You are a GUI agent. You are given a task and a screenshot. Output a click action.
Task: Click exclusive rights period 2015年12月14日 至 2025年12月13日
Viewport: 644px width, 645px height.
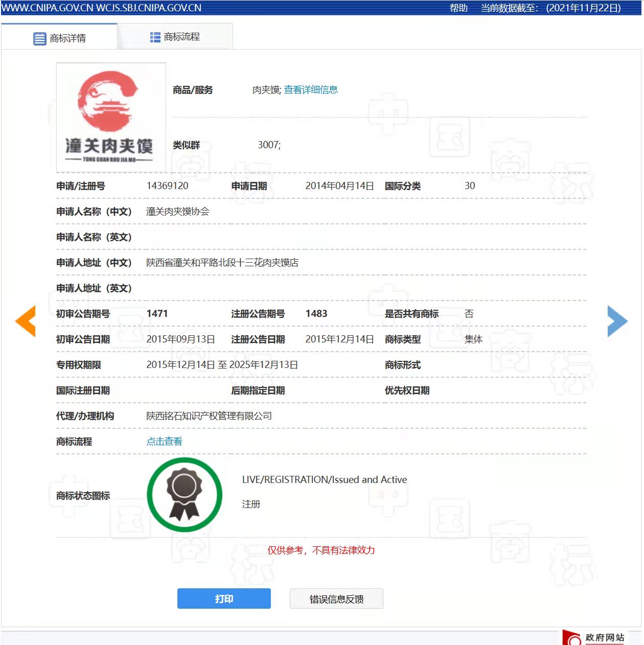click(x=222, y=365)
